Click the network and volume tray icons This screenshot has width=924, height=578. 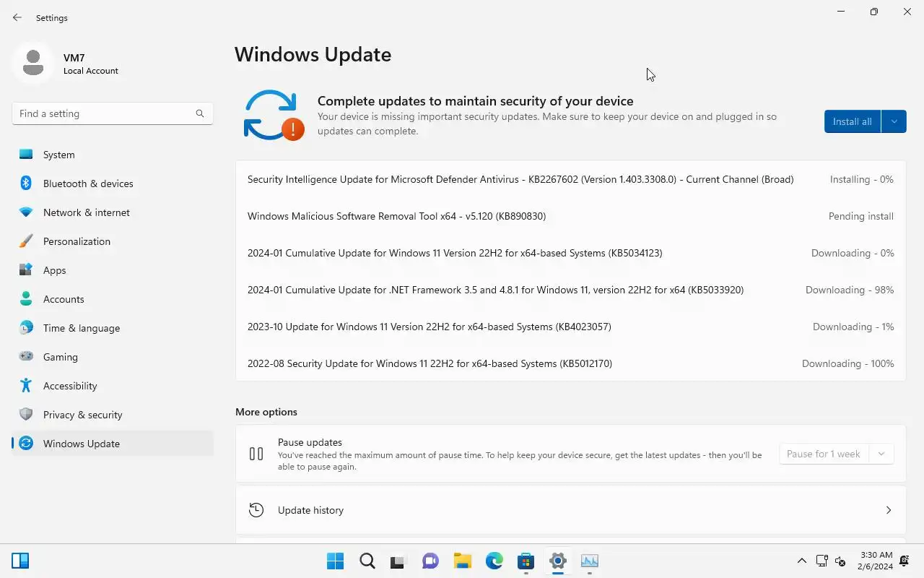(x=831, y=561)
